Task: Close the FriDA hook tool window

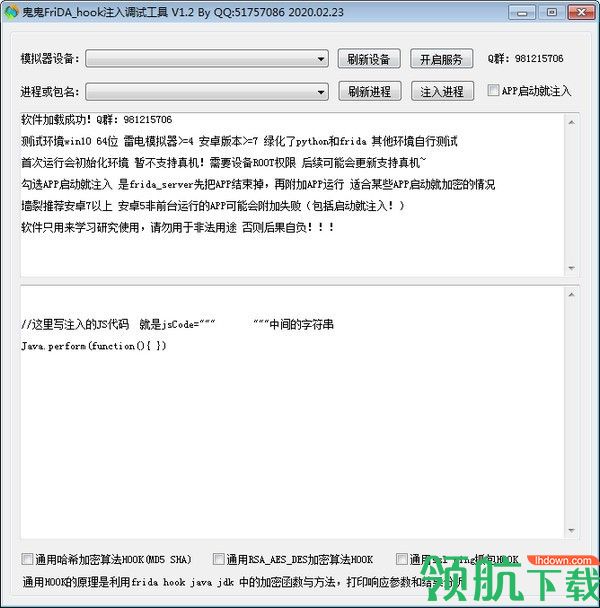Action: coord(581,12)
